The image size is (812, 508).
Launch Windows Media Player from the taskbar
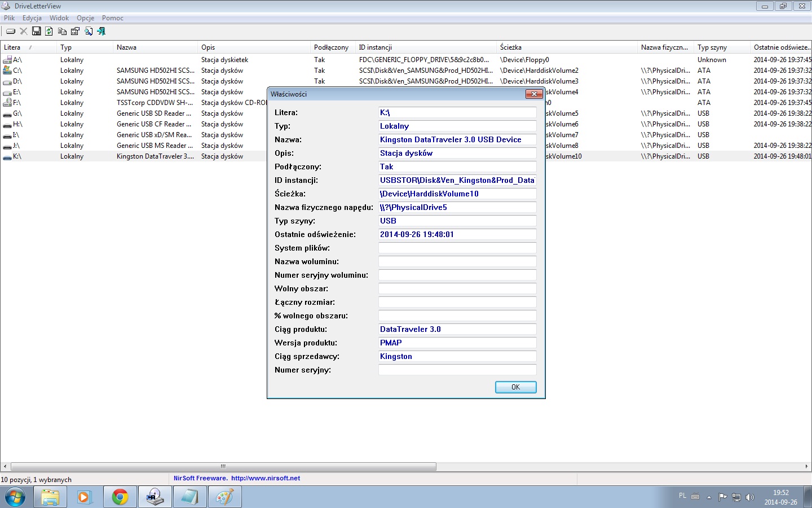[x=85, y=497]
